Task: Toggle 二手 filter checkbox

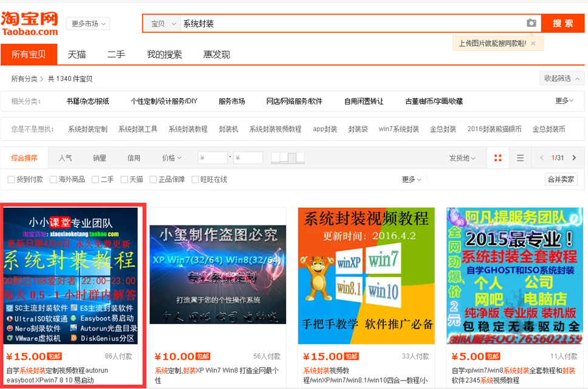Action: coord(95,180)
